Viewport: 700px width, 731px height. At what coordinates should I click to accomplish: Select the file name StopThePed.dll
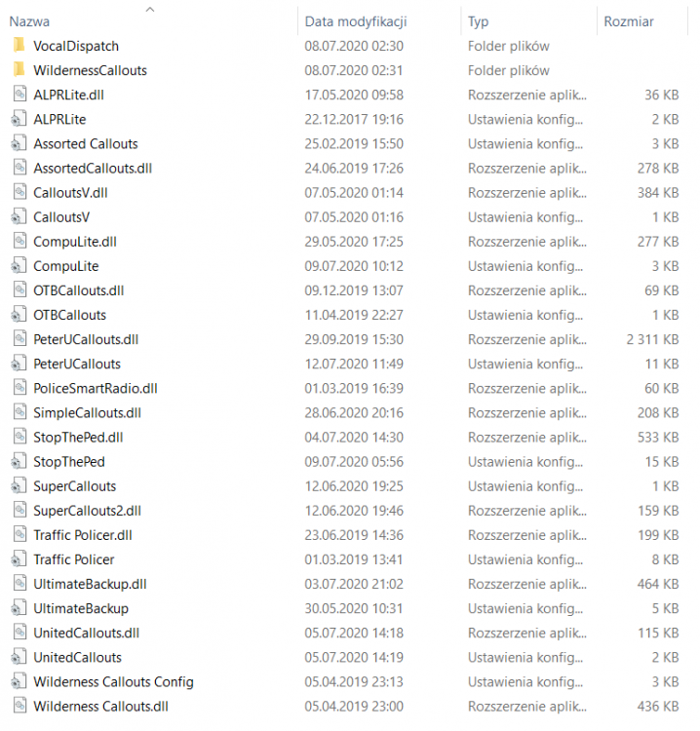point(78,438)
